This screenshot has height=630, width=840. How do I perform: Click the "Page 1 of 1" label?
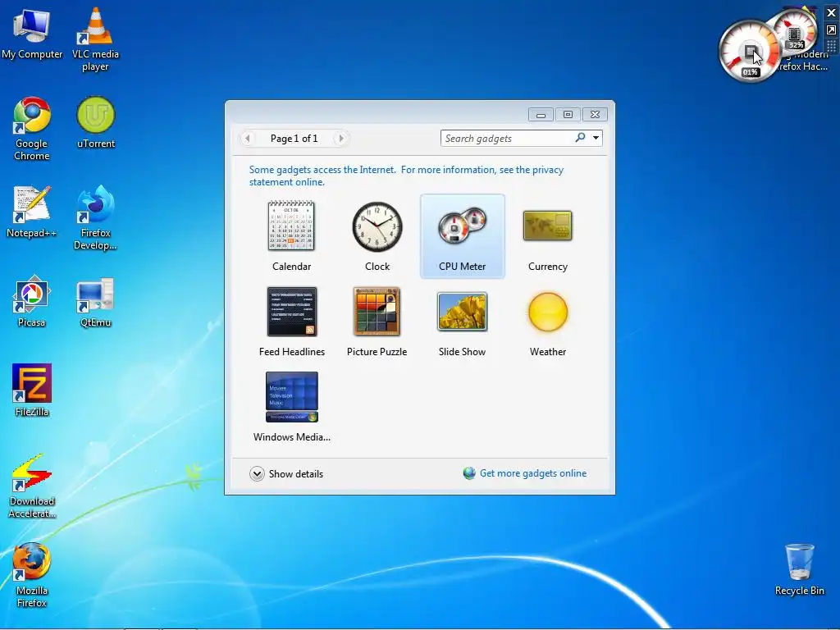(294, 138)
